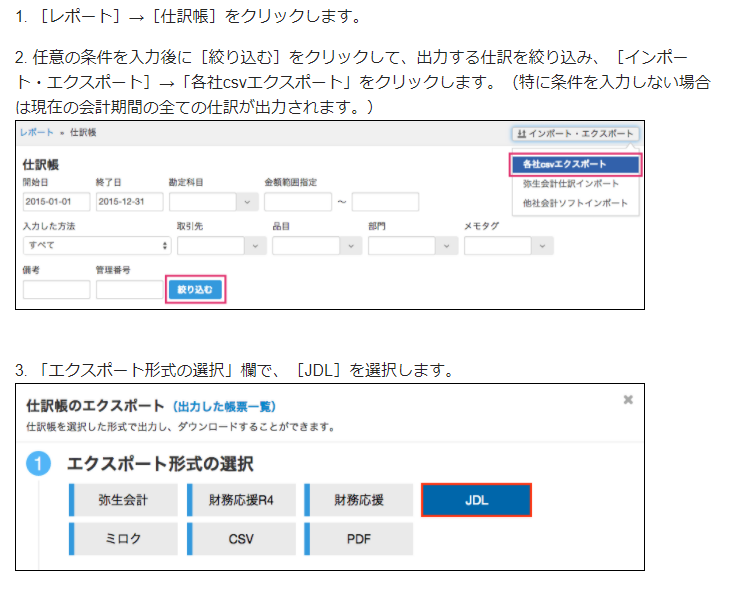Choose 他社会計ソフトインポート from the menu

[575, 203]
